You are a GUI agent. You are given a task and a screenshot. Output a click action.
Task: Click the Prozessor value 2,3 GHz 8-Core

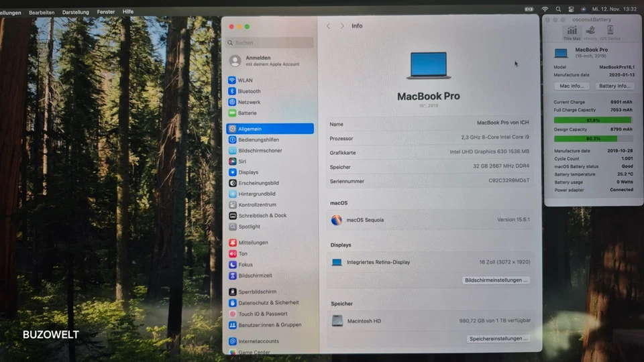click(494, 137)
